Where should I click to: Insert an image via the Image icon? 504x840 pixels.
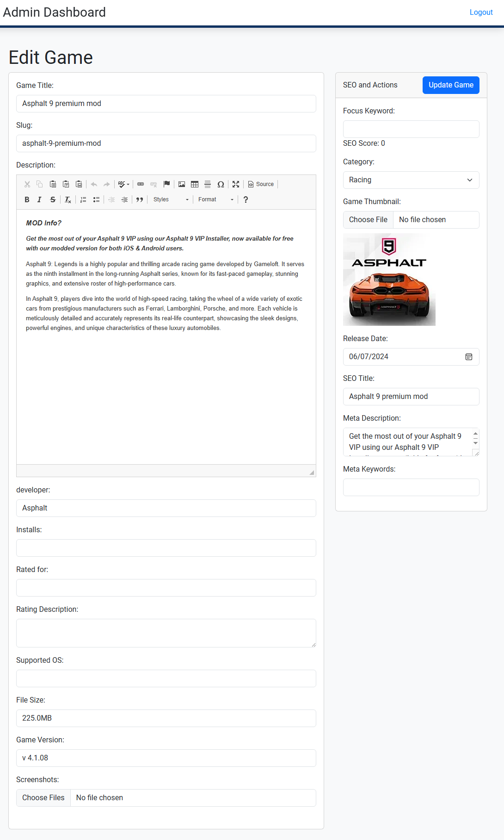pyautogui.click(x=182, y=184)
